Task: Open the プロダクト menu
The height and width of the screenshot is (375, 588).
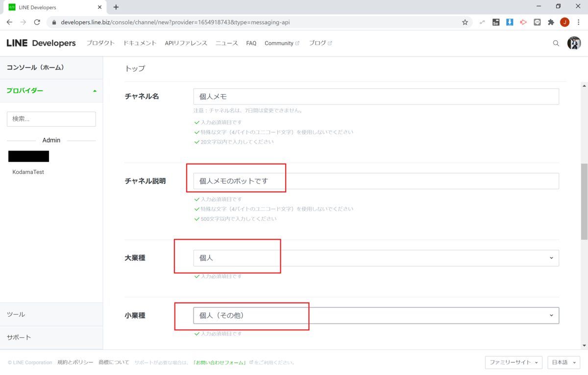Action: click(100, 43)
